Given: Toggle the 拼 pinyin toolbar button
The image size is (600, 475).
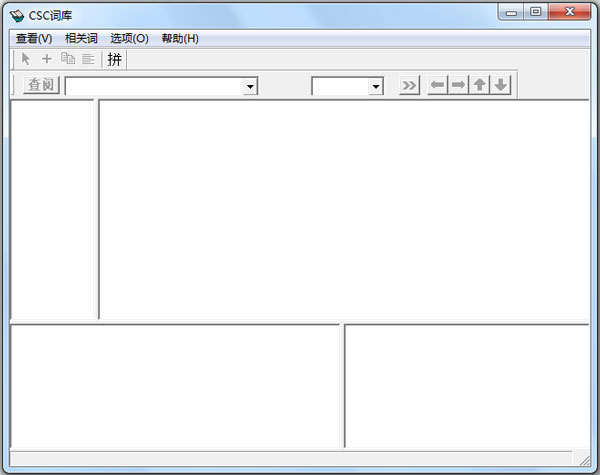Looking at the screenshot, I should coord(115,59).
